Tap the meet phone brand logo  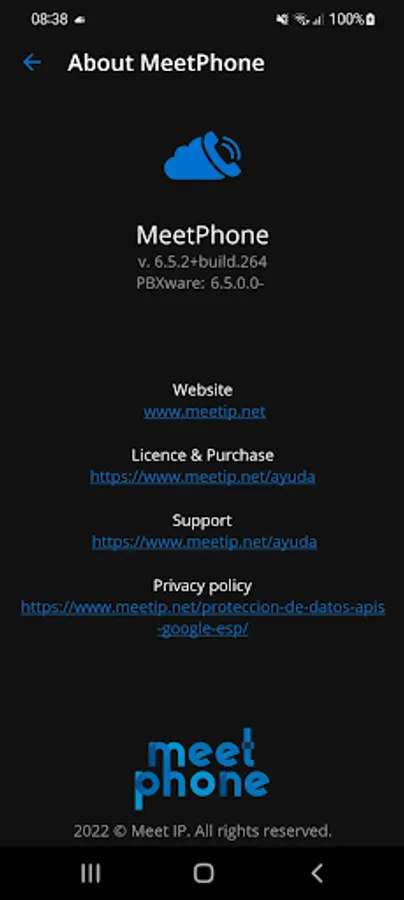202,769
